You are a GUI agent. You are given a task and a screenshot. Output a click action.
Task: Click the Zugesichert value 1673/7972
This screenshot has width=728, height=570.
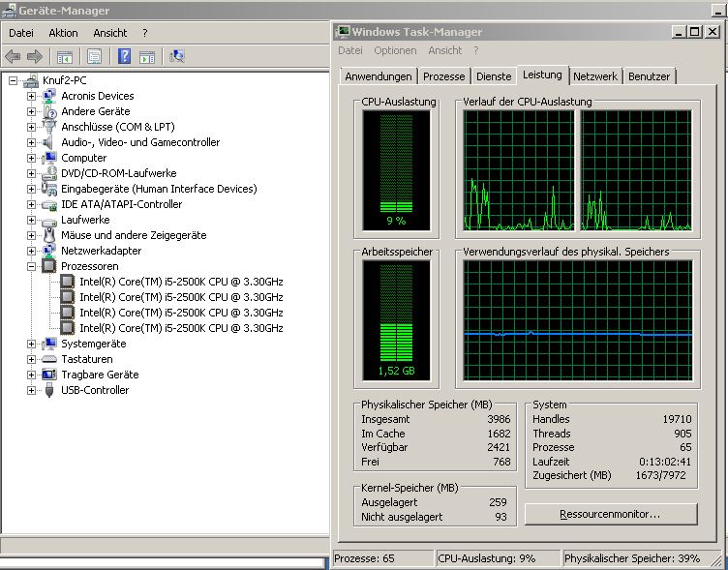660,476
